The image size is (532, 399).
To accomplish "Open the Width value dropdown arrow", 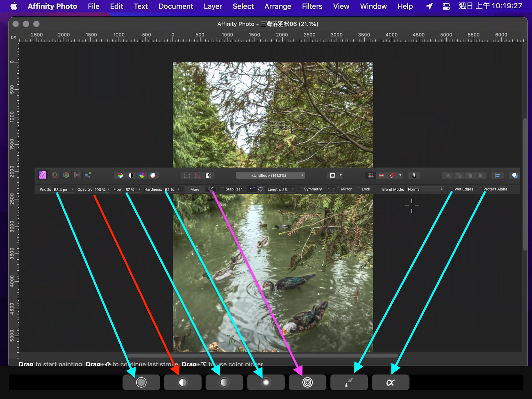I will (72, 189).
